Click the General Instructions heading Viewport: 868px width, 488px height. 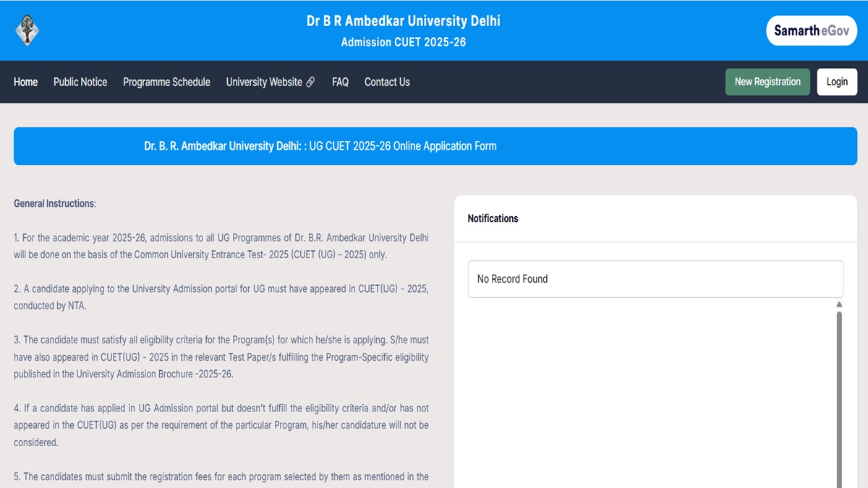(54, 204)
